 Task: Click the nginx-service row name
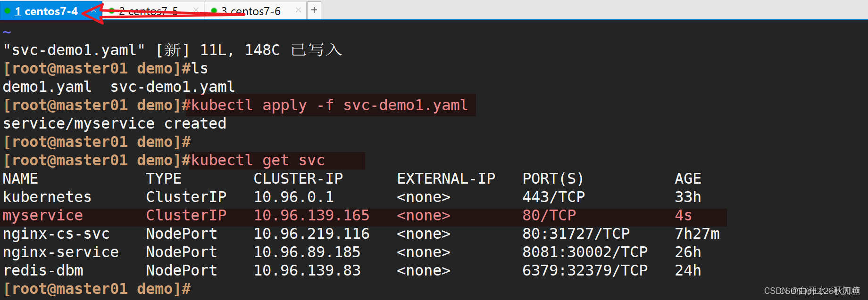(x=60, y=252)
